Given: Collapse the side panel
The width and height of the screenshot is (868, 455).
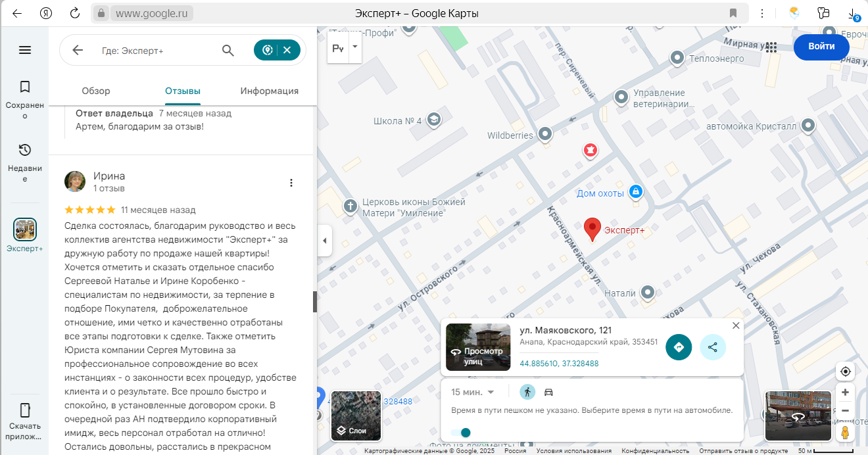Looking at the screenshot, I should pos(324,241).
